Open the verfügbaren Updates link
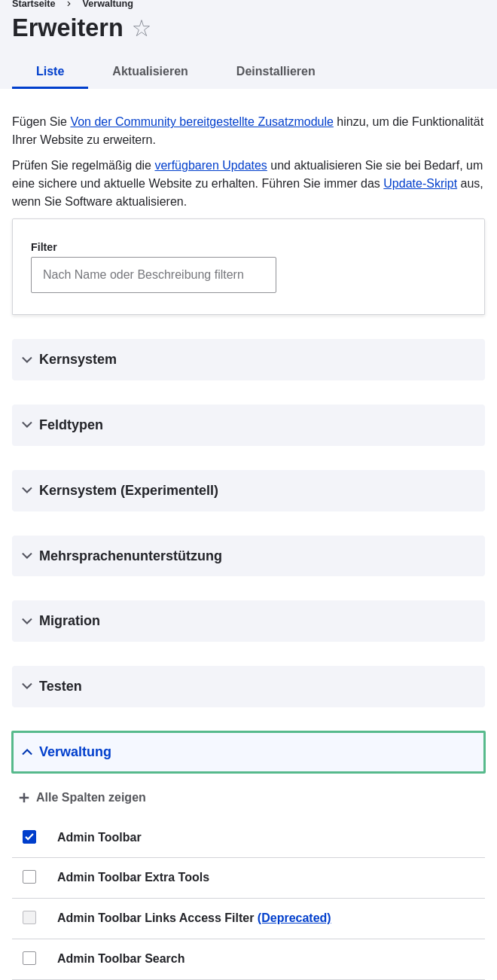 coord(211,165)
